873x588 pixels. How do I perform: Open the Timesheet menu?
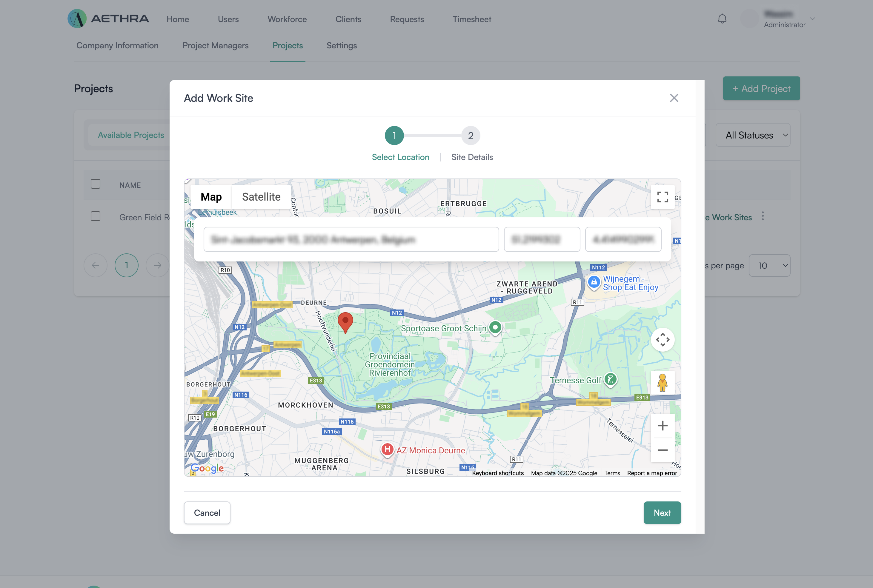click(472, 19)
